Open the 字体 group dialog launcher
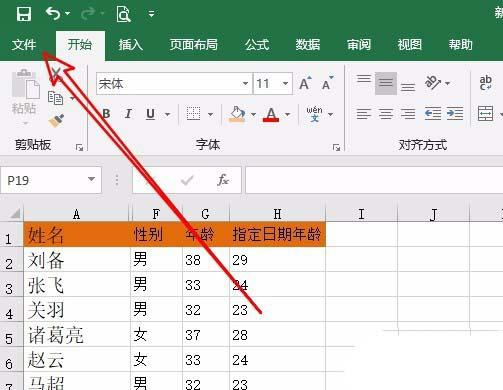Image resolution: width=503 pixels, height=390 pixels. pyautogui.click(x=336, y=147)
